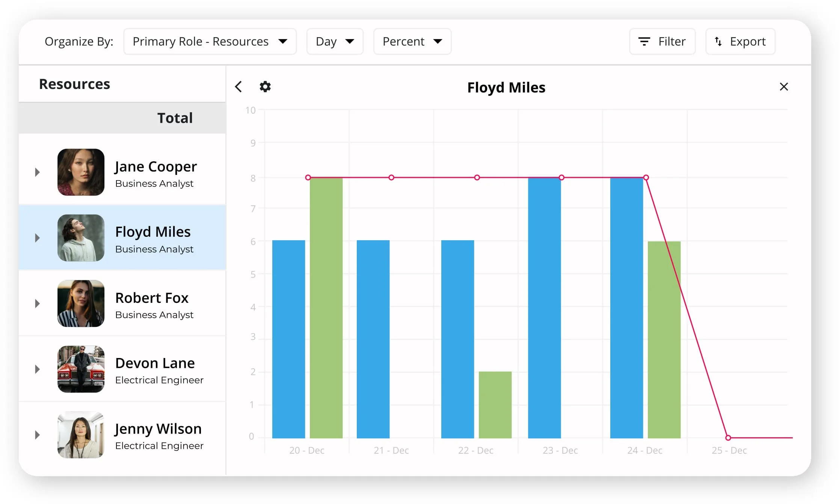Close the Floyd Miles chart panel
The width and height of the screenshot is (839, 504).
pyautogui.click(x=784, y=87)
